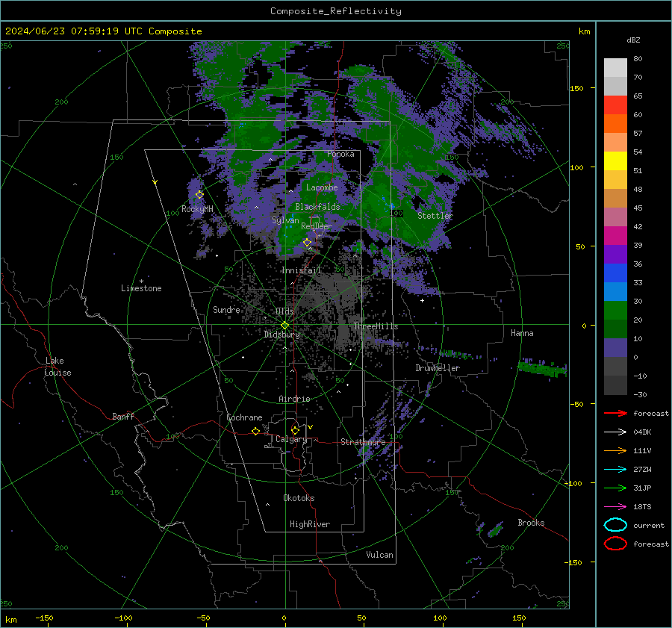672x628 pixels.
Task: Click the Banff label on the map
Action: [123, 416]
